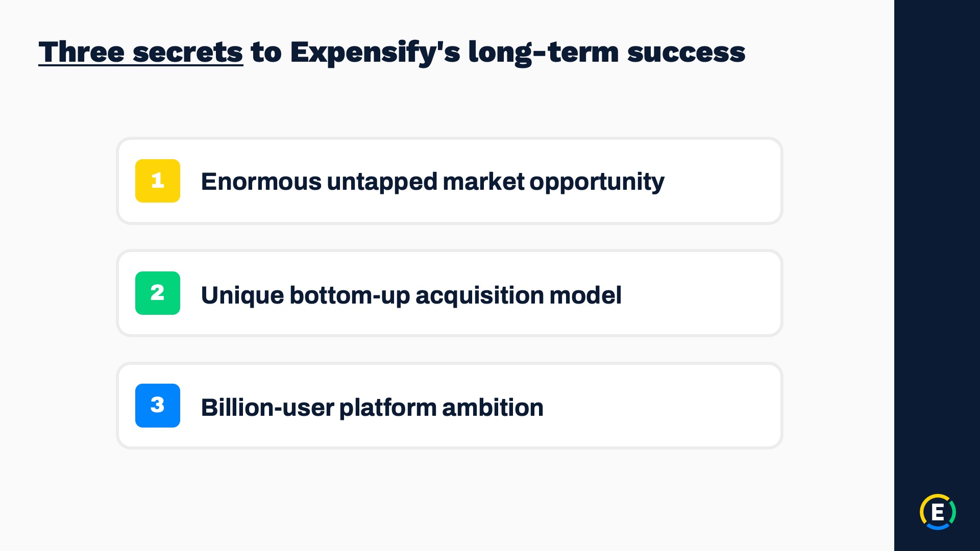Select the word "Expensify's" in the title
Screen dimensions: 980x551
[x=375, y=53]
